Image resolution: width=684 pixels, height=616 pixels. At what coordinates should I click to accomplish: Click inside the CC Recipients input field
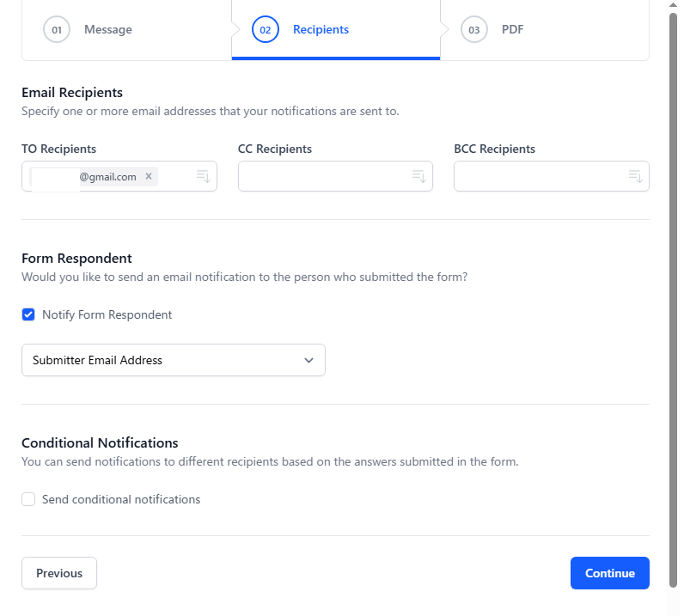pyautogui.click(x=322, y=176)
